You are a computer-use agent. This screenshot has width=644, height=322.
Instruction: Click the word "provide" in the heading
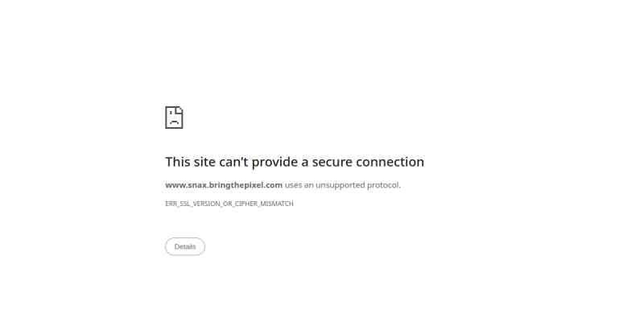tap(275, 162)
